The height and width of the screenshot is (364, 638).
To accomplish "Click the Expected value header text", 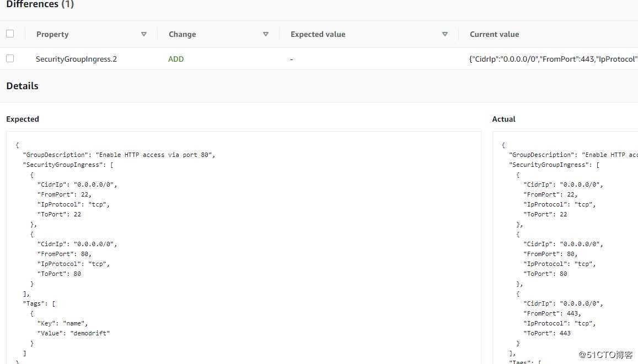I will (x=318, y=34).
